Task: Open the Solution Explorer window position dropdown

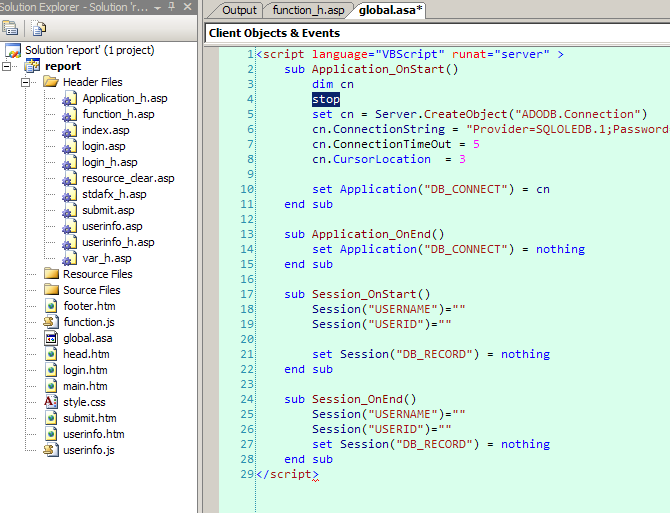Action: pyautogui.click(x=158, y=7)
